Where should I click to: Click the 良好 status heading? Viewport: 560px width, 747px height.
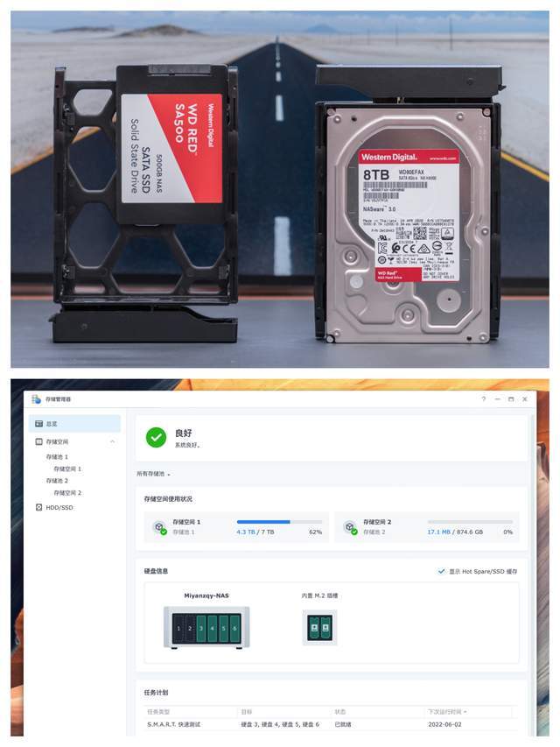184,433
